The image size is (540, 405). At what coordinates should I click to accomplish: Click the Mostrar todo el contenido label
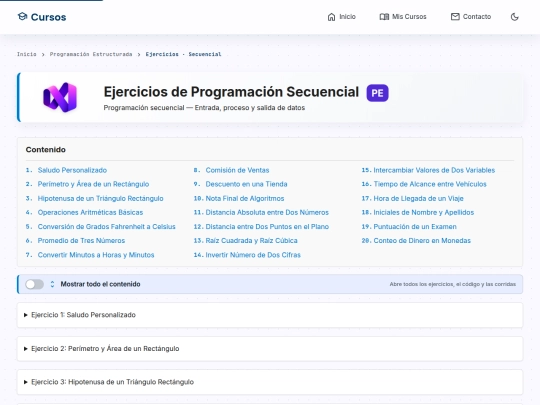100,284
